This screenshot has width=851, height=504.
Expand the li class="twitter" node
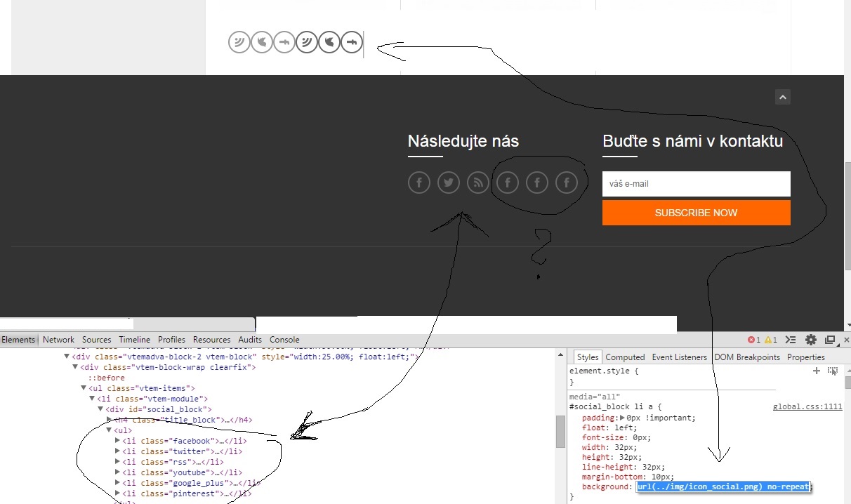(x=117, y=451)
